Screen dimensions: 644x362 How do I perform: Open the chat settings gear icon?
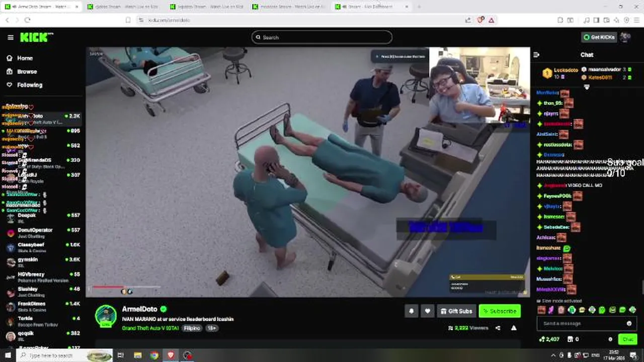[x=610, y=339]
